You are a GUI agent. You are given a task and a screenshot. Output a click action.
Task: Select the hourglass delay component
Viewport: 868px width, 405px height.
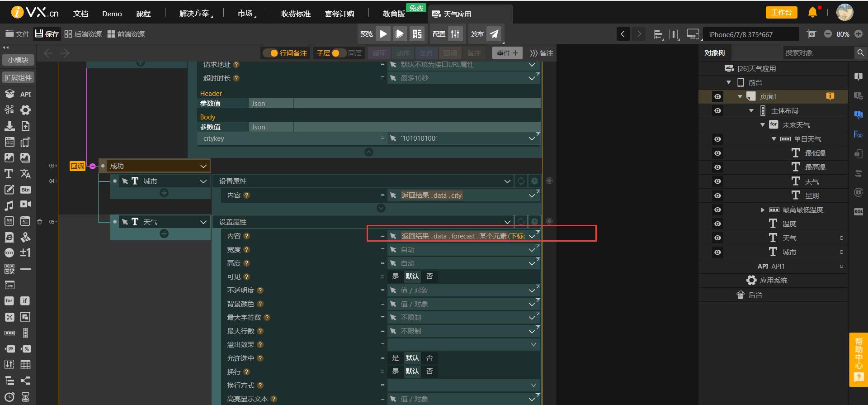pos(25,397)
